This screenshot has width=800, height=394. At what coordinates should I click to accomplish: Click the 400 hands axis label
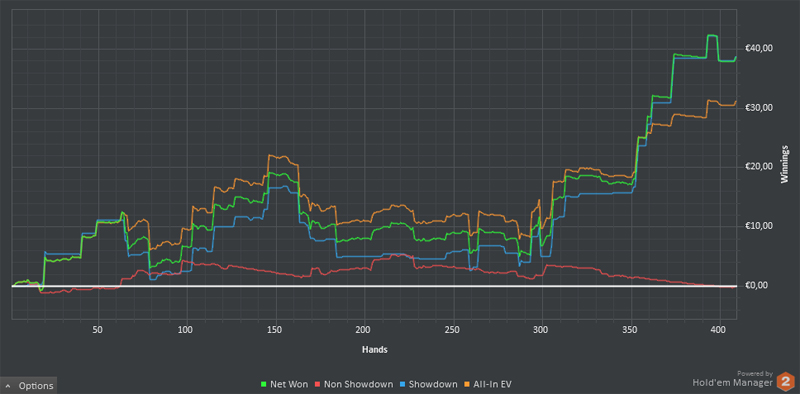point(719,330)
